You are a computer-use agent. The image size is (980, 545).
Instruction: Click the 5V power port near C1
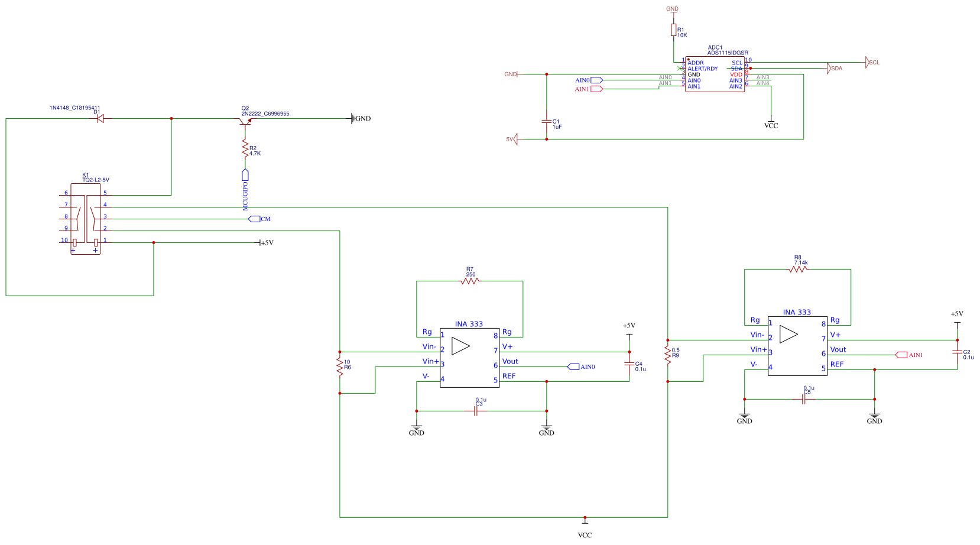(x=515, y=139)
